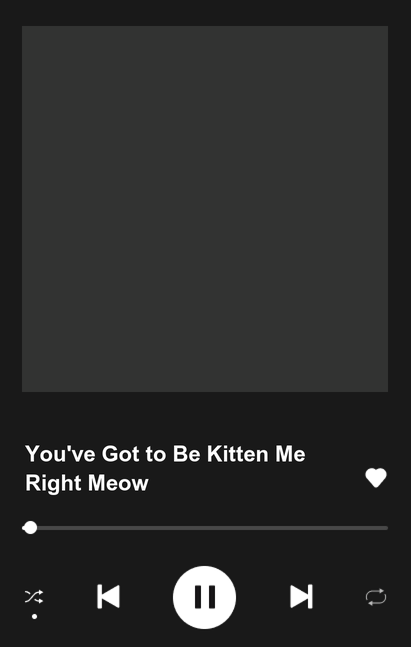411x647 pixels.
Task: Open the album artwork placeholder
Action: [x=205, y=209]
